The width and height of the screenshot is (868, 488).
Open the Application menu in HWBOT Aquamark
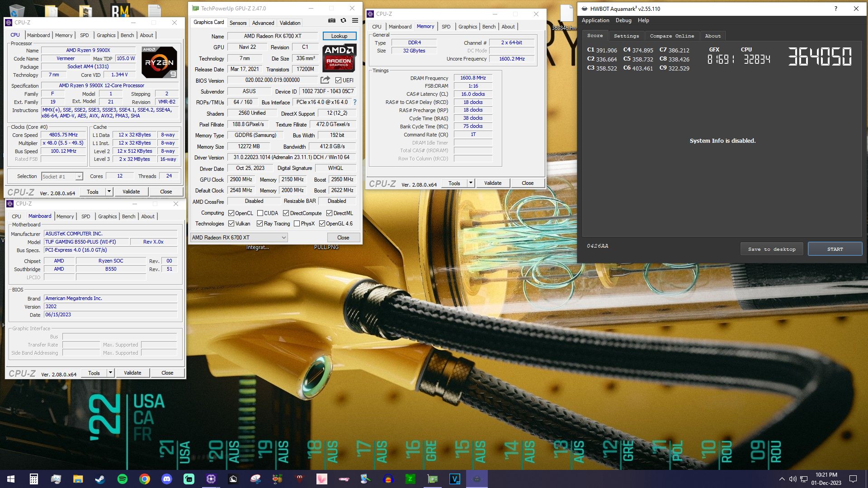[x=595, y=20]
